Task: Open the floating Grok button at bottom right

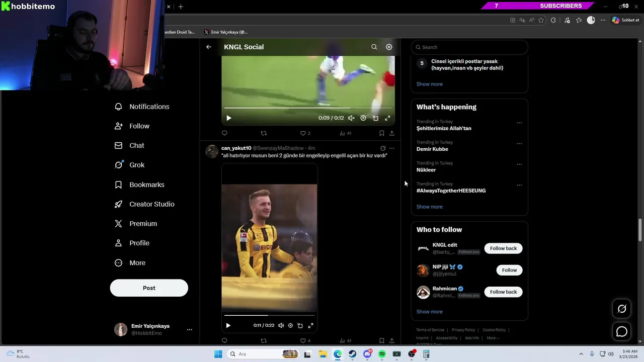Action: 622,309
